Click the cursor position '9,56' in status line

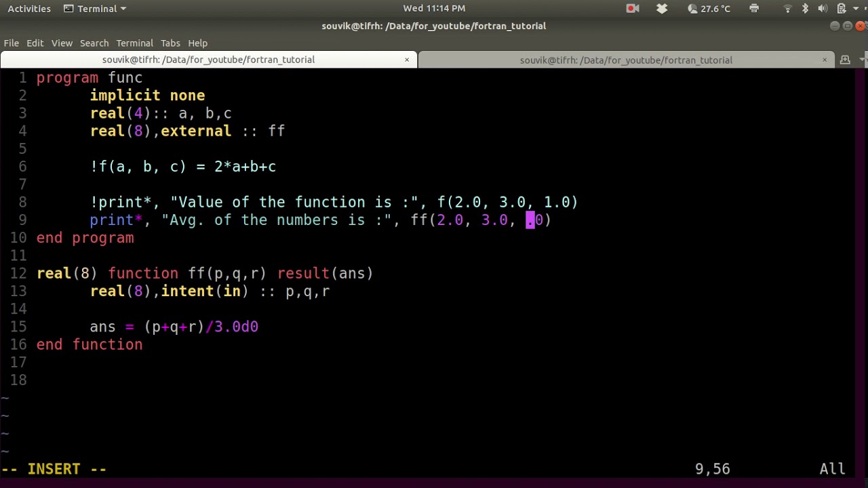click(x=713, y=469)
